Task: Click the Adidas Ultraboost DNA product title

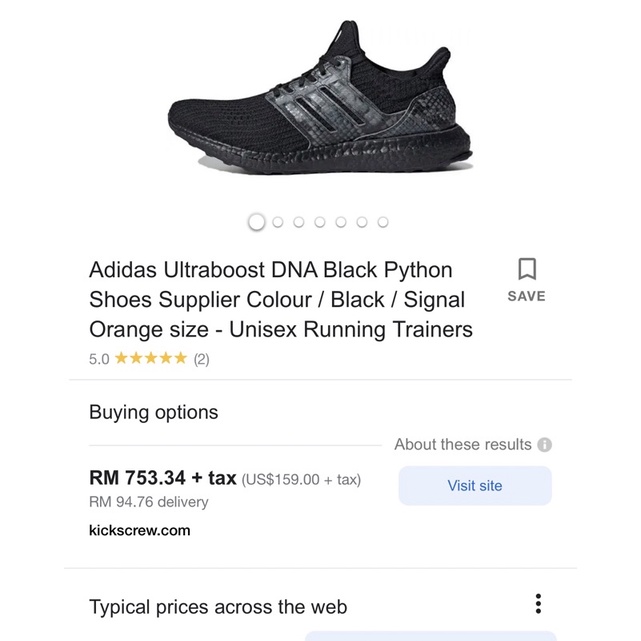Action: tap(281, 300)
